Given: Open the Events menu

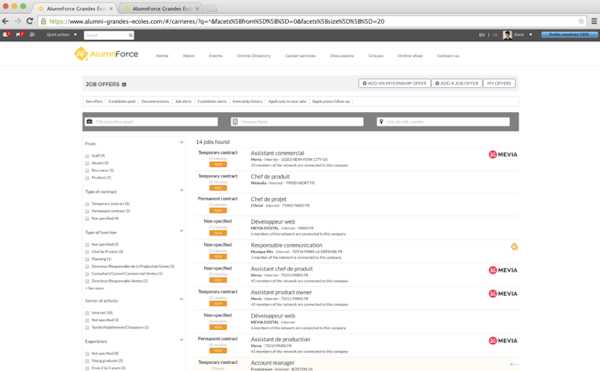Looking at the screenshot, I should [216, 56].
